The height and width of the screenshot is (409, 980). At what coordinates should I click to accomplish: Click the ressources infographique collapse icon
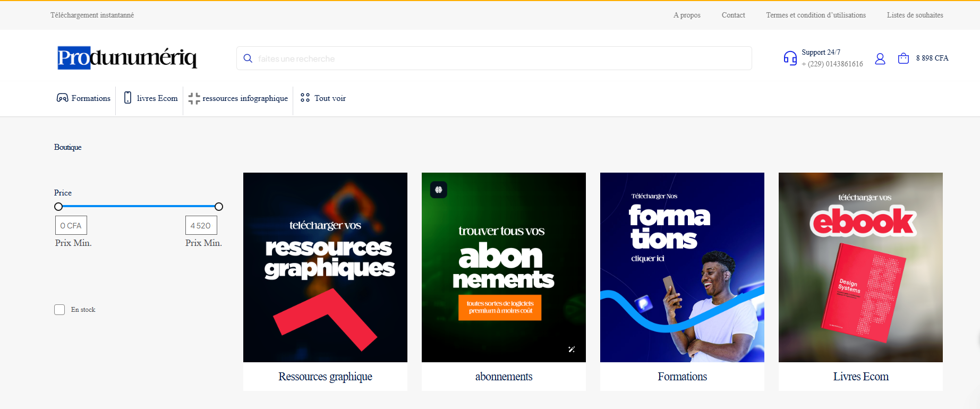pos(194,98)
